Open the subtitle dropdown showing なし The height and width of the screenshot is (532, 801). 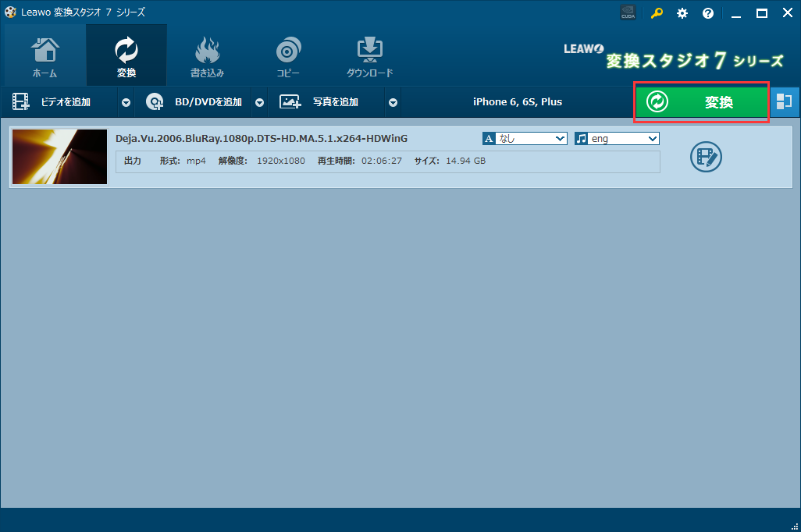coord(531,138)
